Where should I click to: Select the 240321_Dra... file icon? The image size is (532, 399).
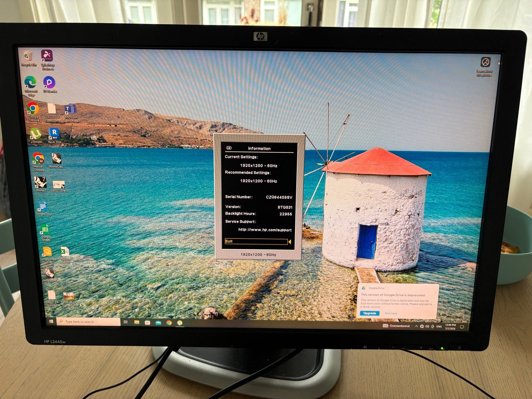click(x=59, y=186)
